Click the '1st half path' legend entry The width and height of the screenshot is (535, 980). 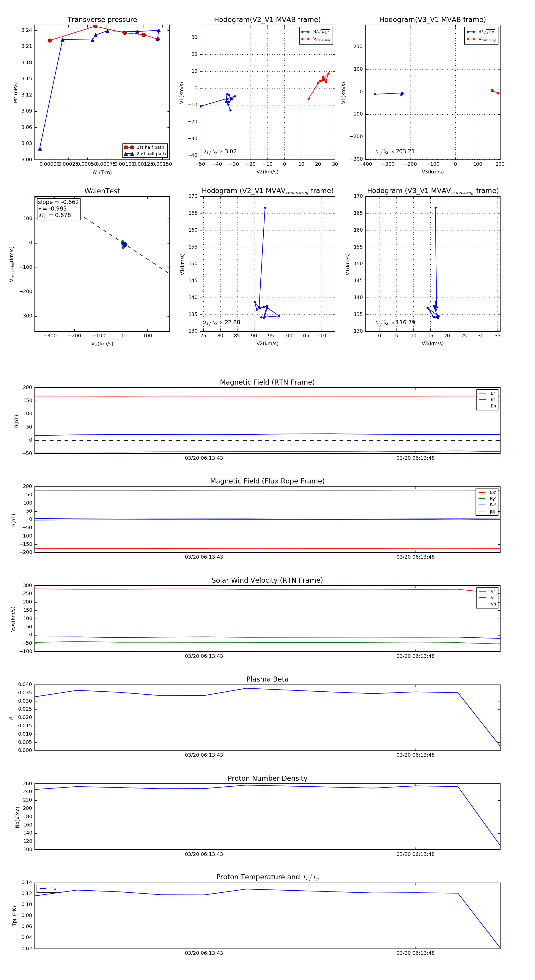(145, 147)
